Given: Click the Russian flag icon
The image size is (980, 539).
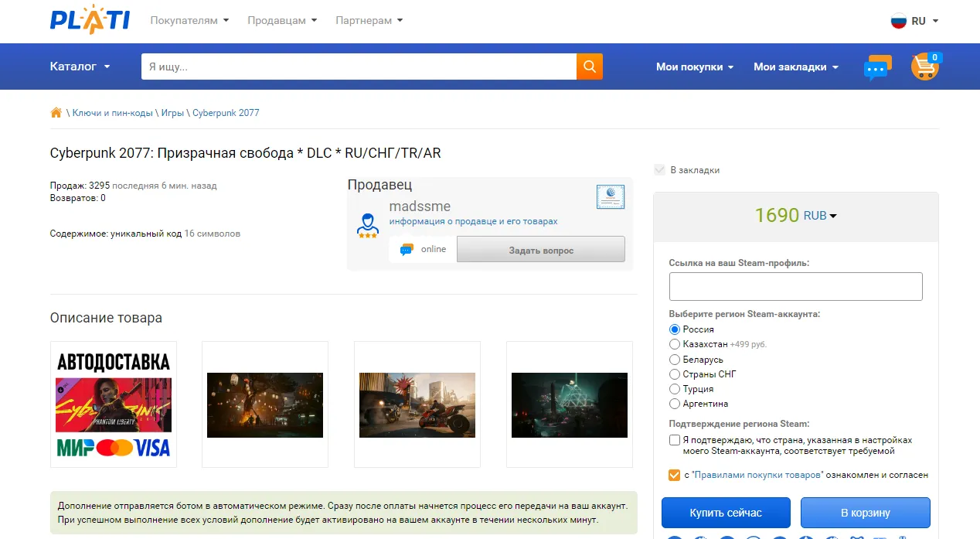Looking at the screenshot, I should click(899, 21).
